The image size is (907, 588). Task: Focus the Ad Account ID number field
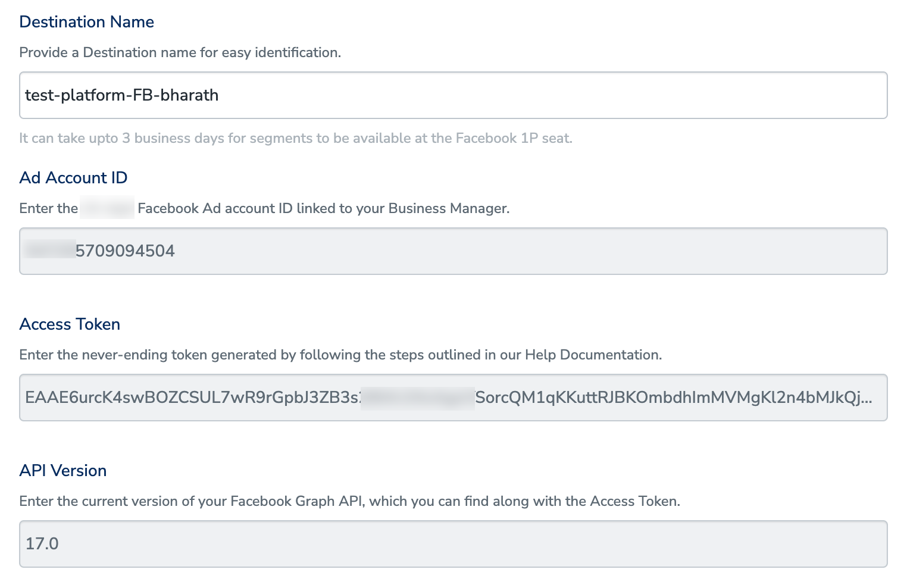(452, 251)
